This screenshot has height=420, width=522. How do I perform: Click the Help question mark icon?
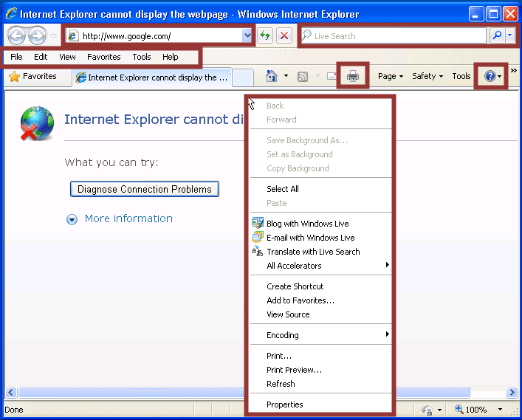490,76
